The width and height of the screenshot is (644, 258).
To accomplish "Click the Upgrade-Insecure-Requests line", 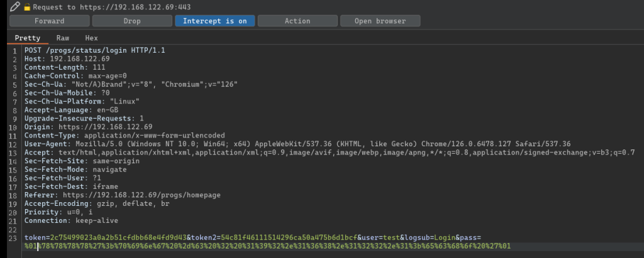I will pyautogui.click(x=84, y=119).
